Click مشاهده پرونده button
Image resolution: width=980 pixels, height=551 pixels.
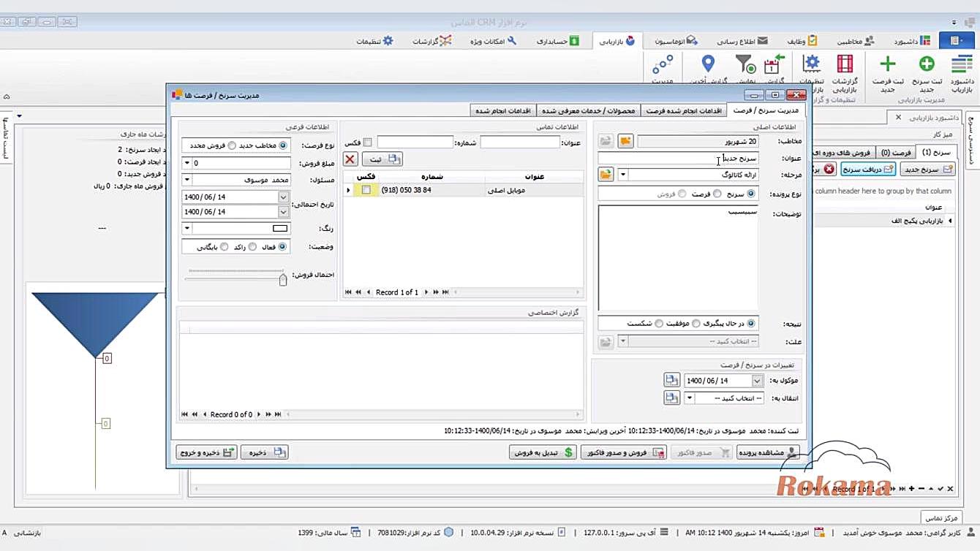point(768,452)
